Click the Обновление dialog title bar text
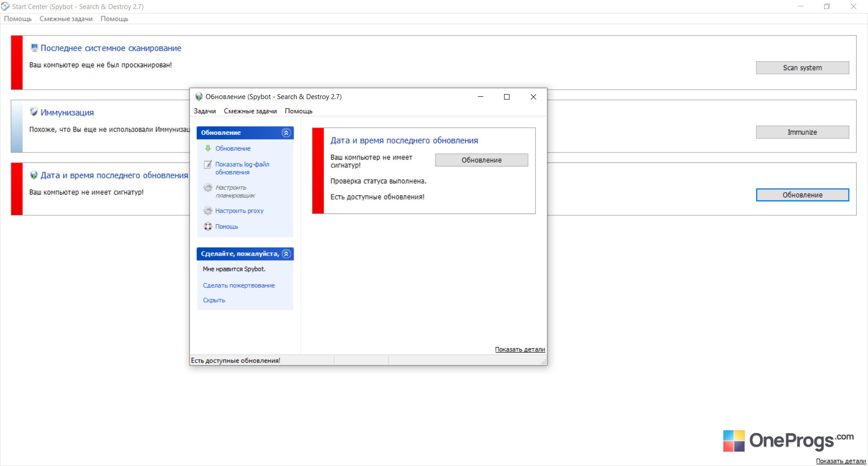The image size is (868, 466). pos(274,96)
